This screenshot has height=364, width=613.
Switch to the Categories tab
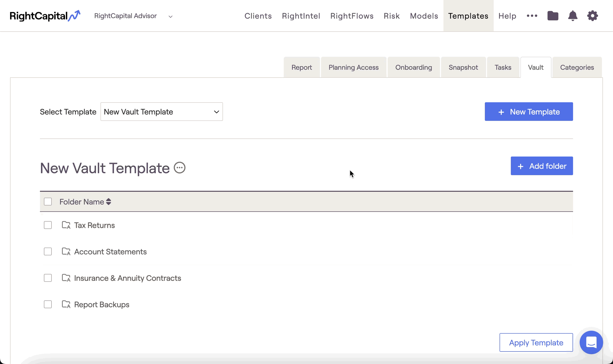coord(577,67)
